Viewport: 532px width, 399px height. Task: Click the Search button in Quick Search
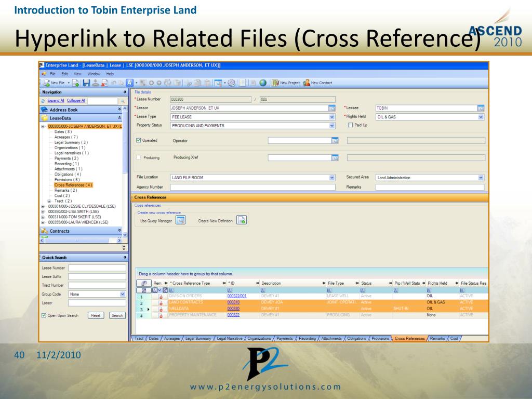[117, 315]
